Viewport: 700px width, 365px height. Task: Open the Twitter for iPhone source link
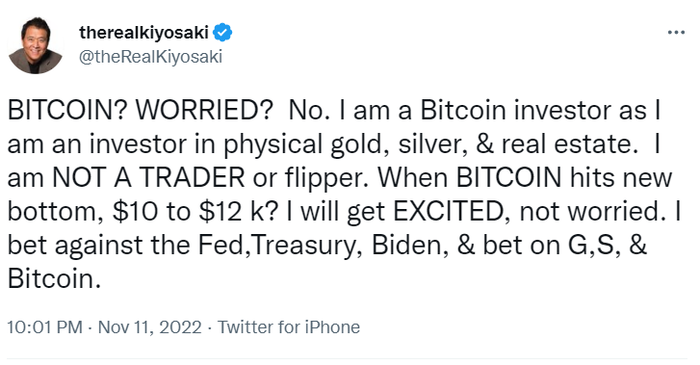[288, 327]
